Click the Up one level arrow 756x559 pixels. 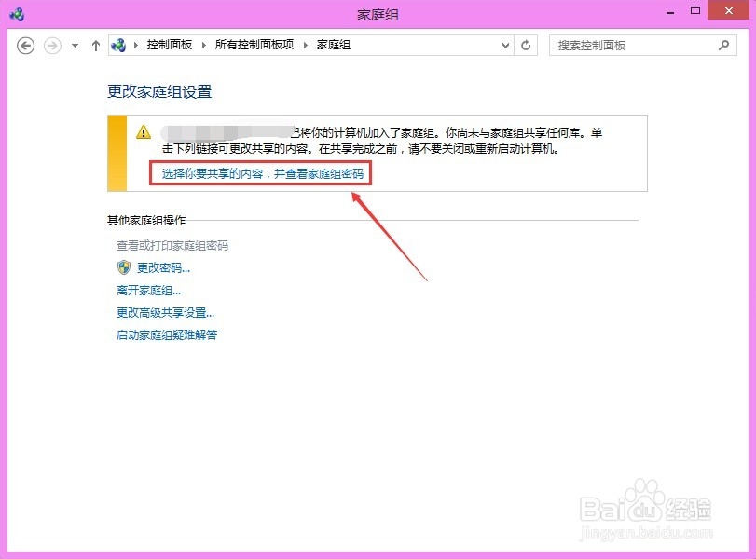(96, 45)
